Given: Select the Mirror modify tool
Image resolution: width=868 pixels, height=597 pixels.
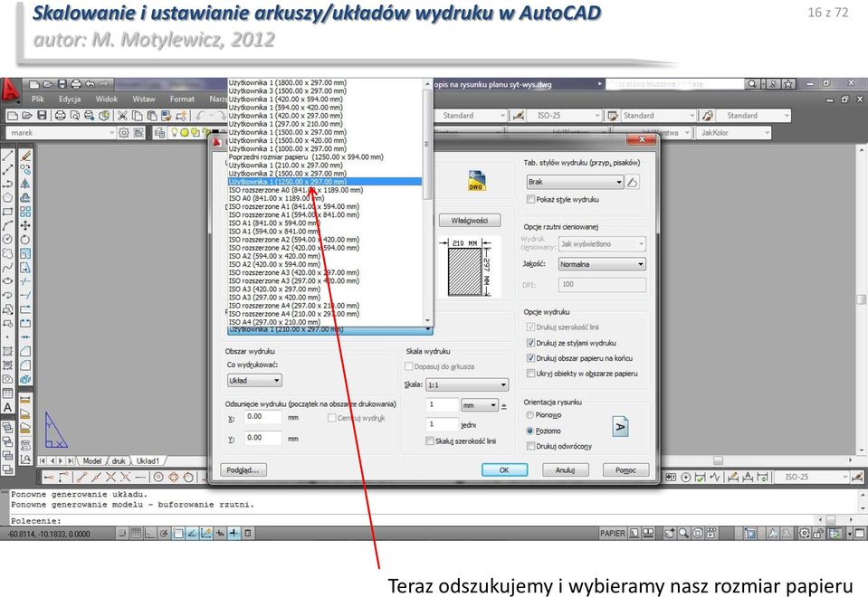Looking at the screenshot, I should 25,184.
